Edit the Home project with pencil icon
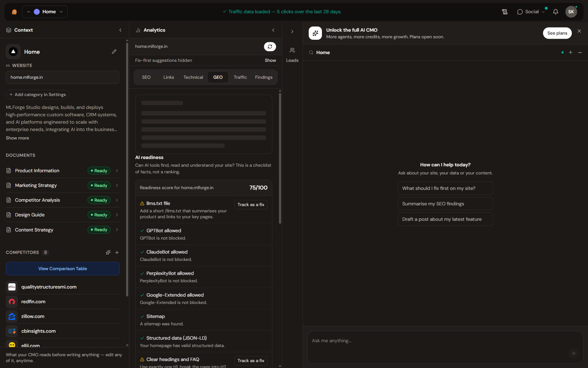The height and width of the screenshot is (368, 588). pos(114,52)
